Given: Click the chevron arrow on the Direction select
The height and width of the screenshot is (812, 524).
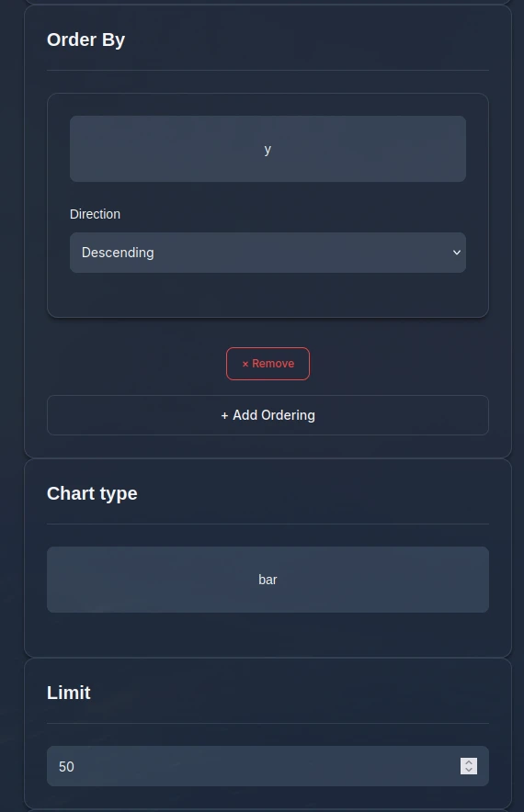Looking at the screenshot, I should [457, 253].
